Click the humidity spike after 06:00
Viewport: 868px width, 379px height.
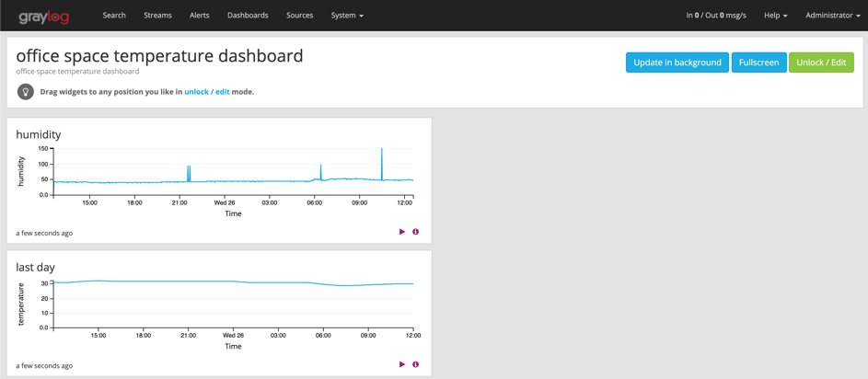coord(320,172)
